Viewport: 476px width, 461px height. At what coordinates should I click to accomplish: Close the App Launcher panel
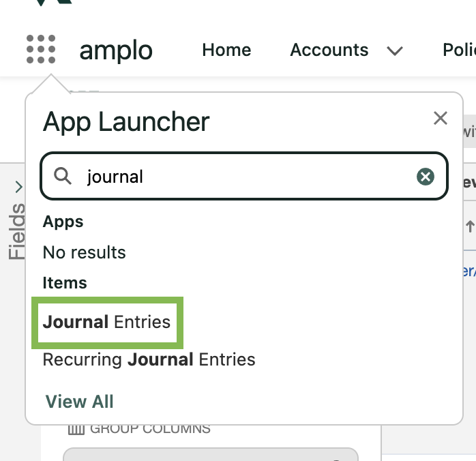[x=440, y=118]
